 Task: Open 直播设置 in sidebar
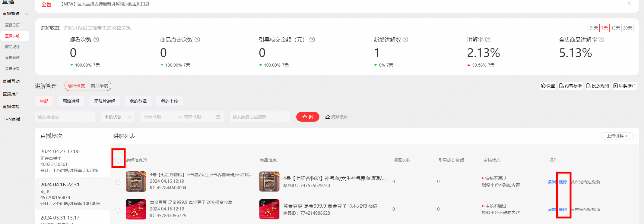pos(12,68)
